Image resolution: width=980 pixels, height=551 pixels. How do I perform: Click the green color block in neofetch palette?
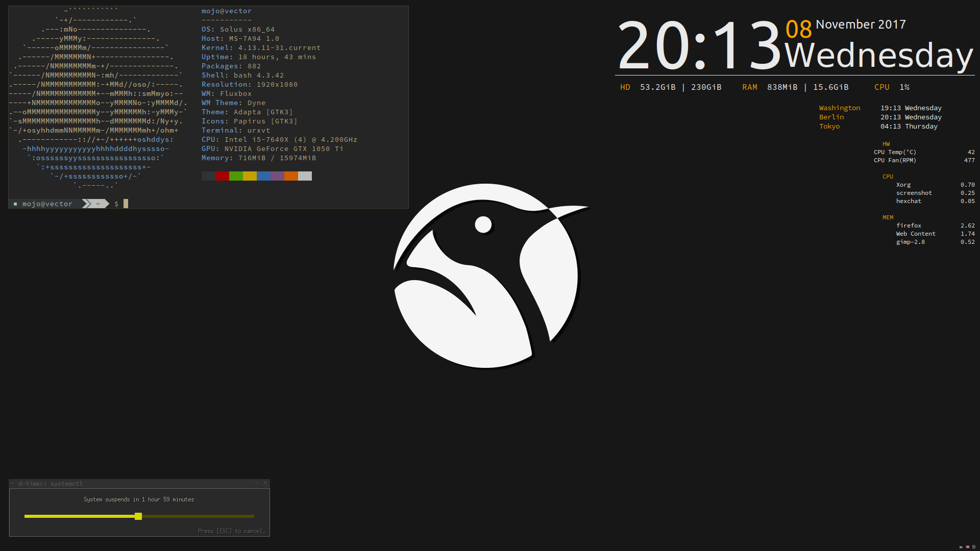coord(236,176)
